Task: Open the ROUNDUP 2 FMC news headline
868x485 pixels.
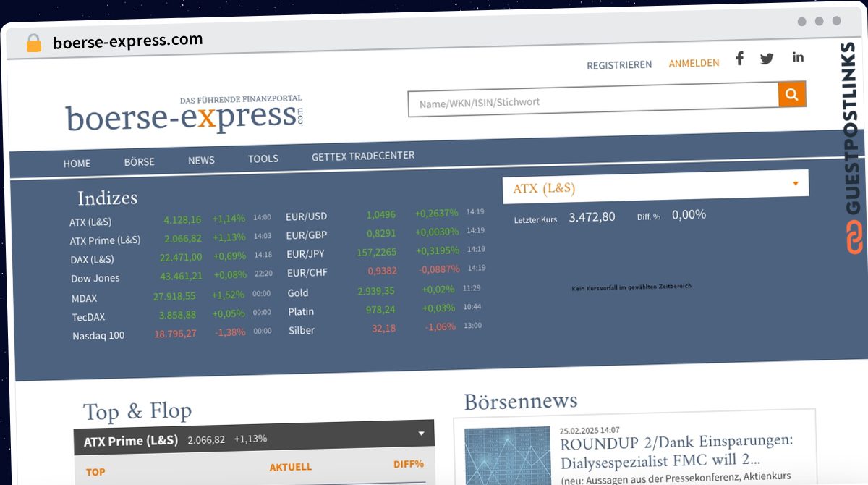Action: 677,451
